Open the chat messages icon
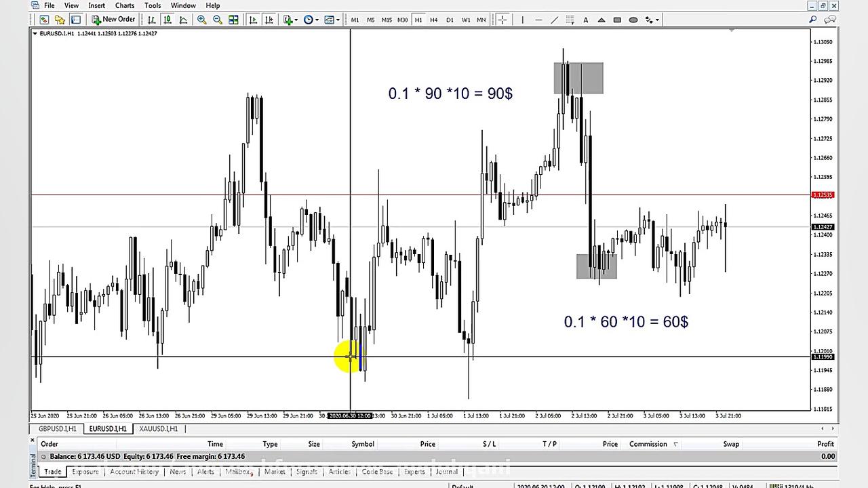This screenshot has height=488, width=868. 829,20
